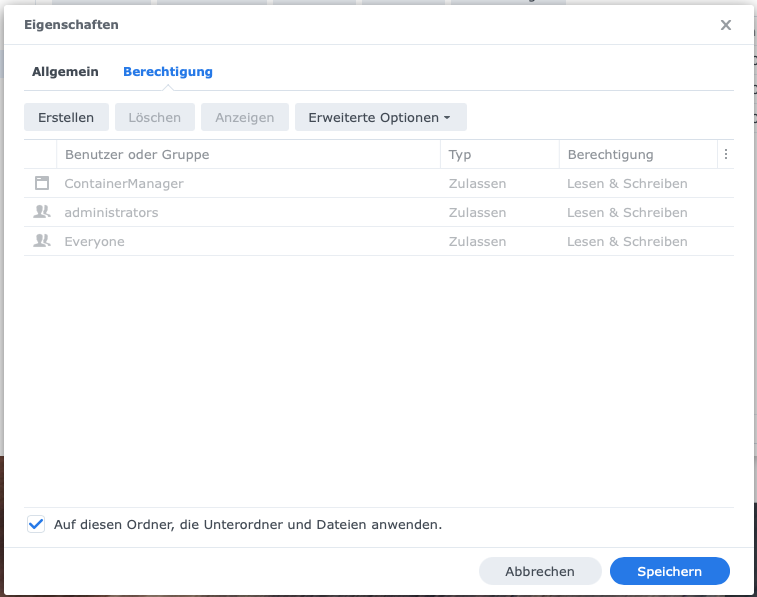Switch to the Allgemein tab
757x597 pixels.
65,72
